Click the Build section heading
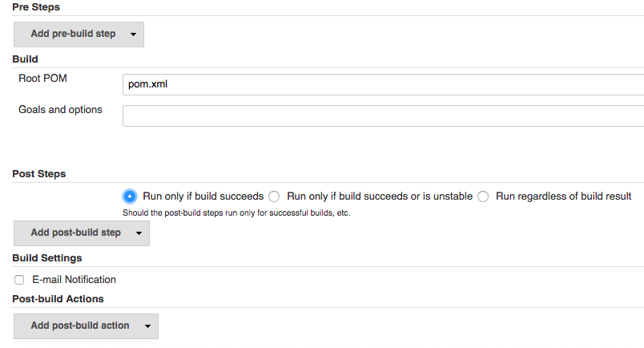Viewport: 644px width, 348px height. [25, 59]
